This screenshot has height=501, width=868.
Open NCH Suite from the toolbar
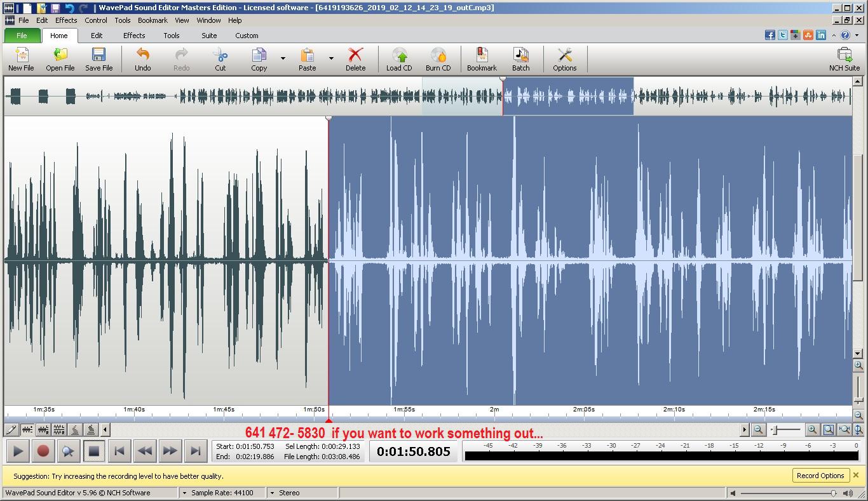844,59
